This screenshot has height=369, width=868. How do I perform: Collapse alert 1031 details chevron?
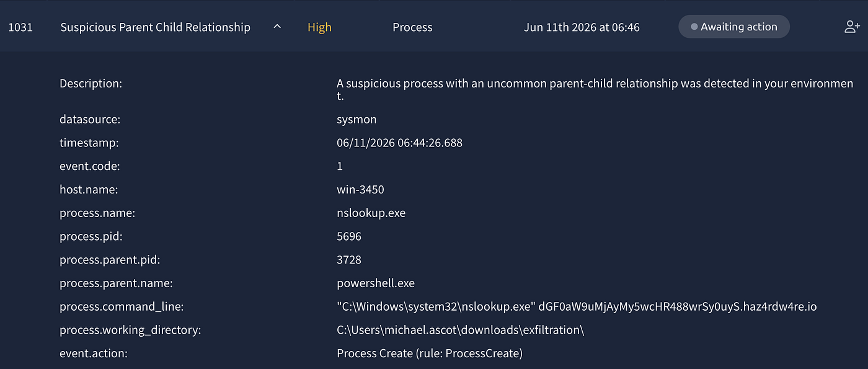point(277,27)
